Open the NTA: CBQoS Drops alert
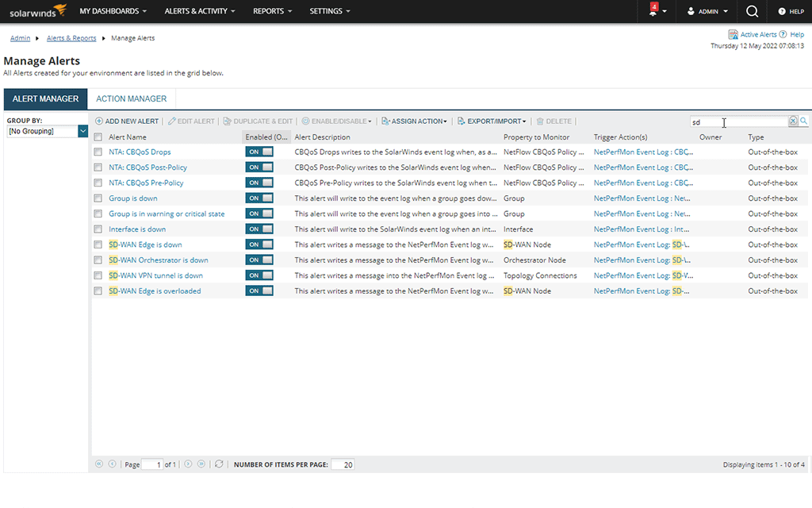Viewport: 812px width, 508px height. 140,152
